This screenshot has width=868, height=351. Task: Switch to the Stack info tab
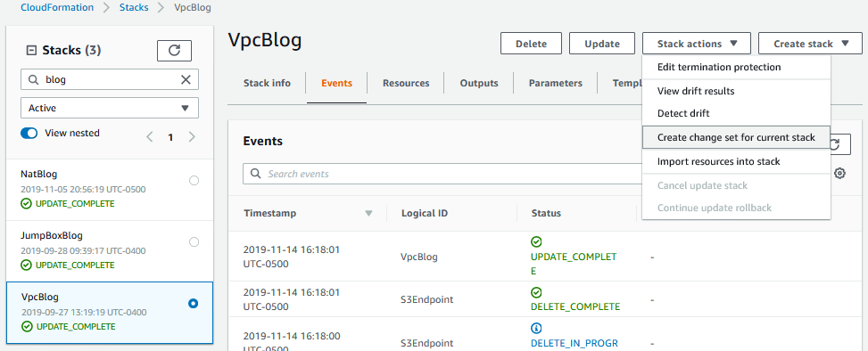(x=267, y=84)
